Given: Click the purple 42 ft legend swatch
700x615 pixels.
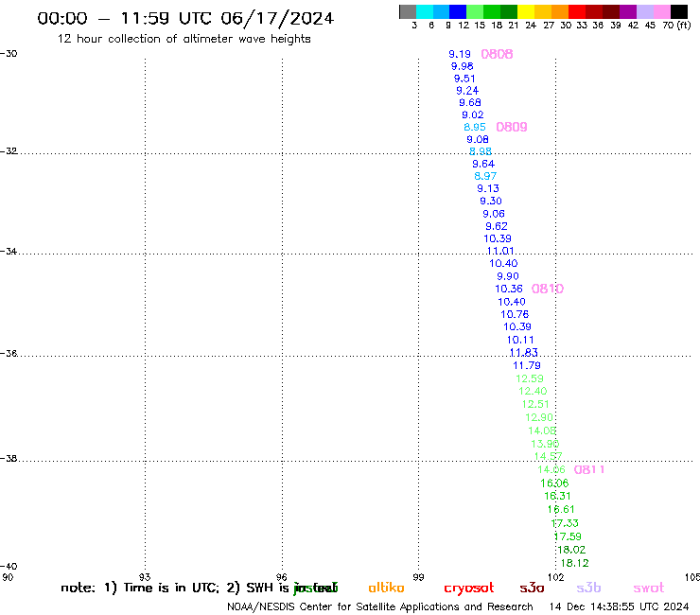Looking at the screenshot, I should (x=628, y=11).
